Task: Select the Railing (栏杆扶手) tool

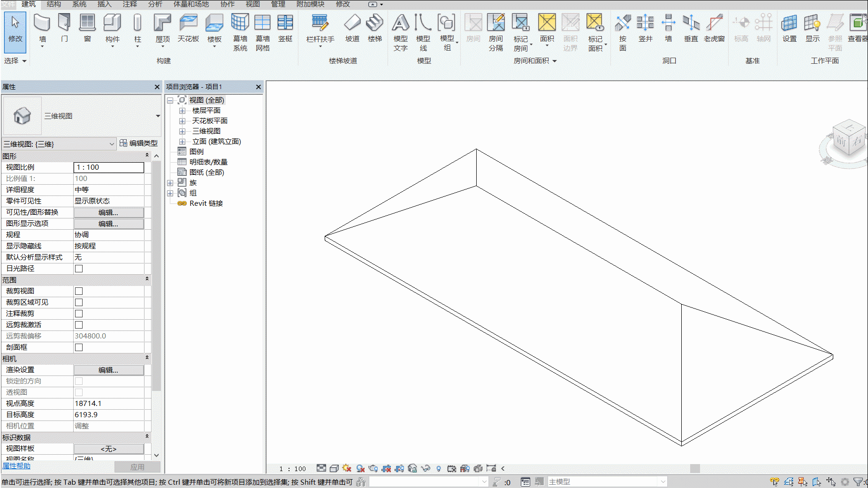Action: (320, 29)
